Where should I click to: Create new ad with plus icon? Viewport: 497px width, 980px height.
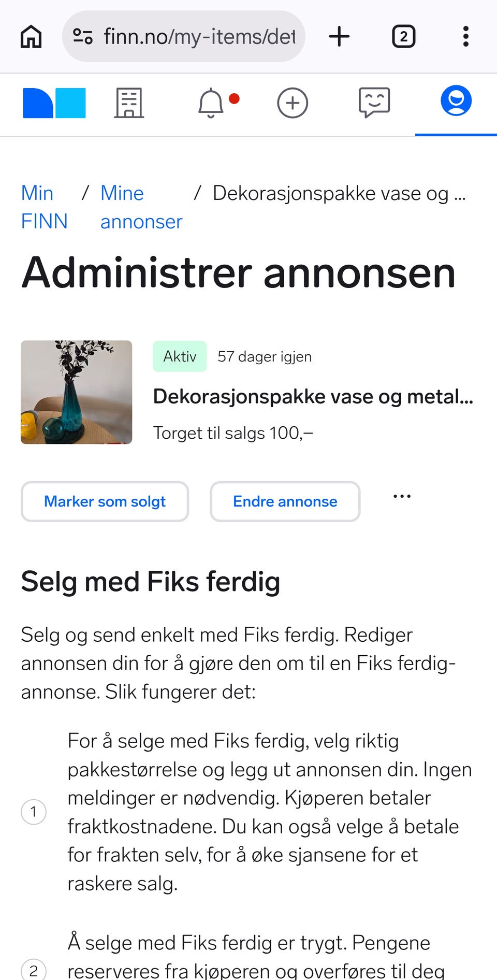tap(293, 103)
